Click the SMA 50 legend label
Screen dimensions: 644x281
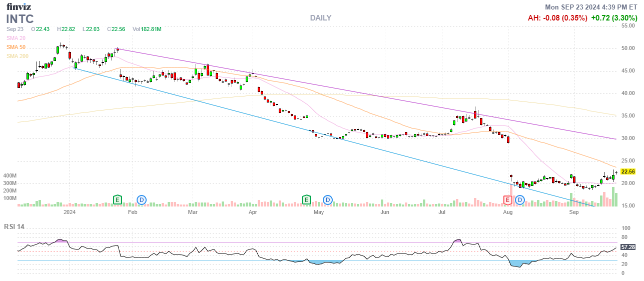point(16,47)
